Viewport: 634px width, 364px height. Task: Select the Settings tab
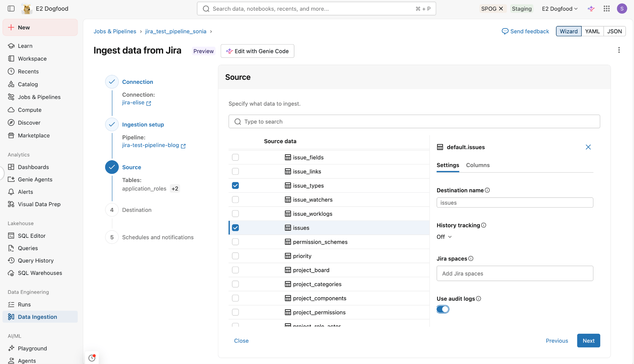pyautogui.click(x=448, y=165)
